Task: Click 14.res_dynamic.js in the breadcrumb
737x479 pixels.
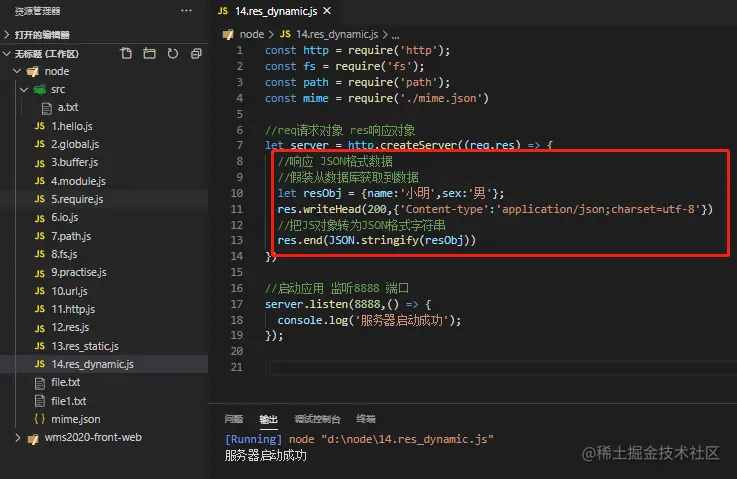Action: [337, 34]
